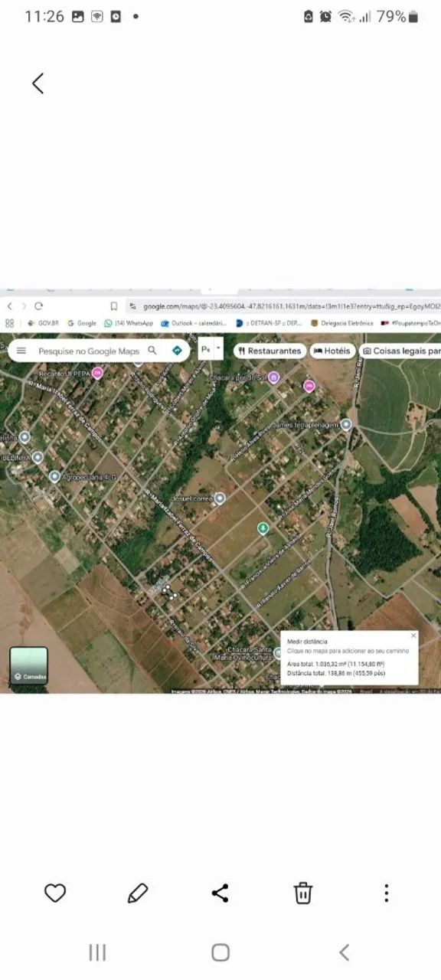Delete the image with trash icon
This screenshot has width=441, height=980.
click(x=303, y=893)
